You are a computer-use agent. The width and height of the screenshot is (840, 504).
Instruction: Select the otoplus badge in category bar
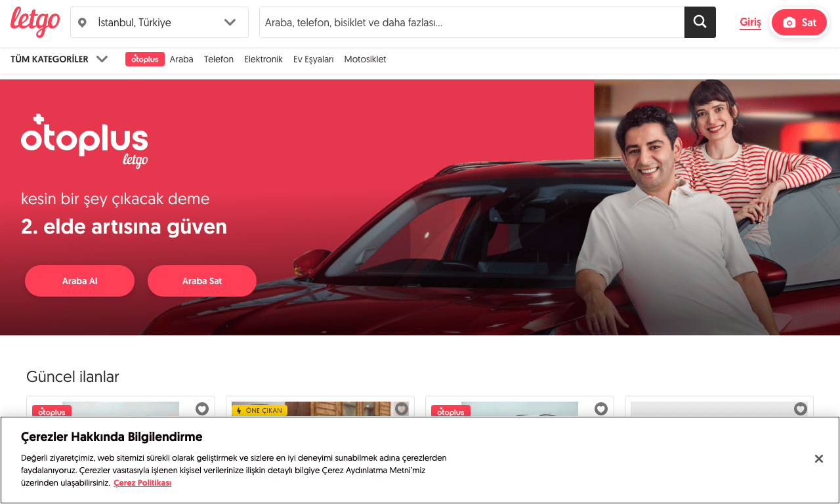(145, 59)
